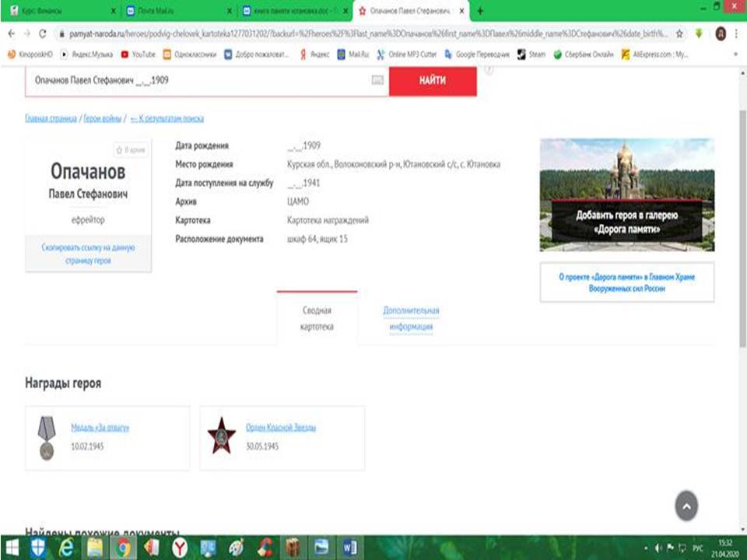Close the Почта Mail.ru tab
747x560 pixels.
[x=229, y=11]
